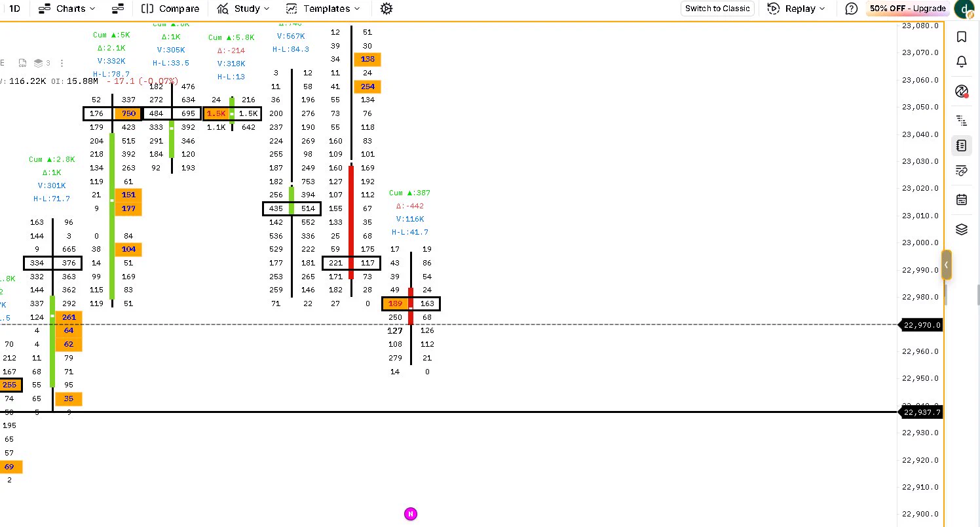
Task: Open the notebook panel in the sidebar
Action: pos(962,145)
